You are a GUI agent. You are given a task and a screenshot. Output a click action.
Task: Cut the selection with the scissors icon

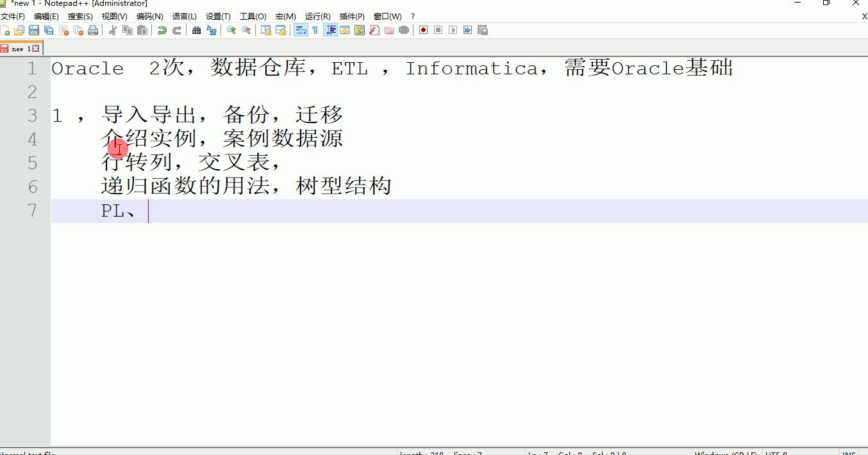[113, 30]
